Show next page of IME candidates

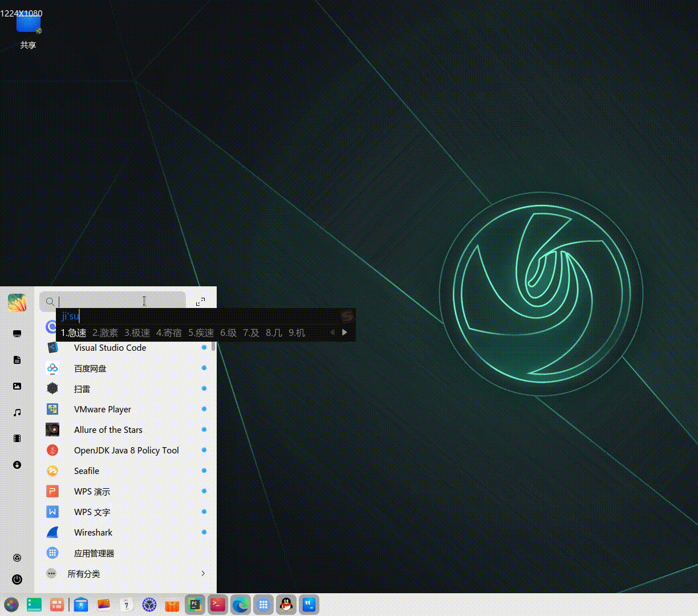point(344,333)
